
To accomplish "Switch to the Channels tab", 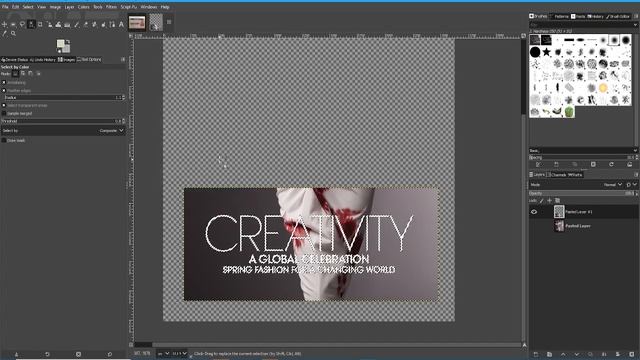I will 558,175.
